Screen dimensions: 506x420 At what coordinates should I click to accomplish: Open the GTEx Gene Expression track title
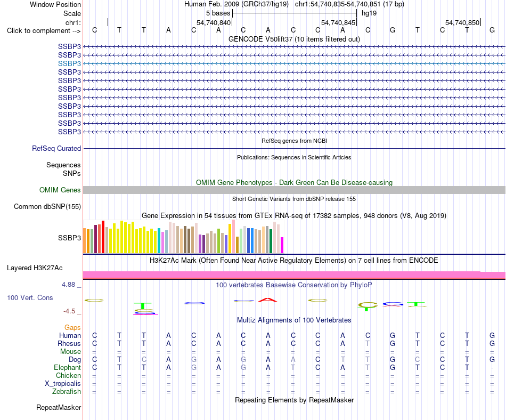(294, 216)
